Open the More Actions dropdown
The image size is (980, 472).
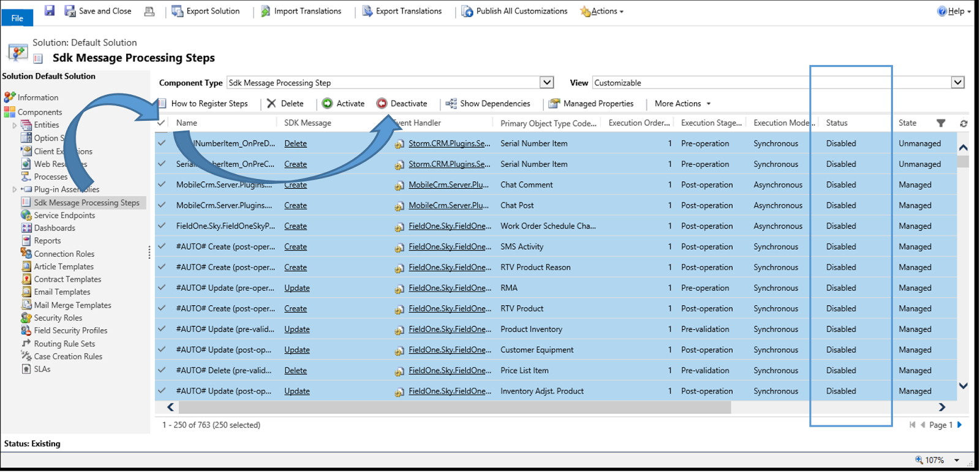coord(683,104)
